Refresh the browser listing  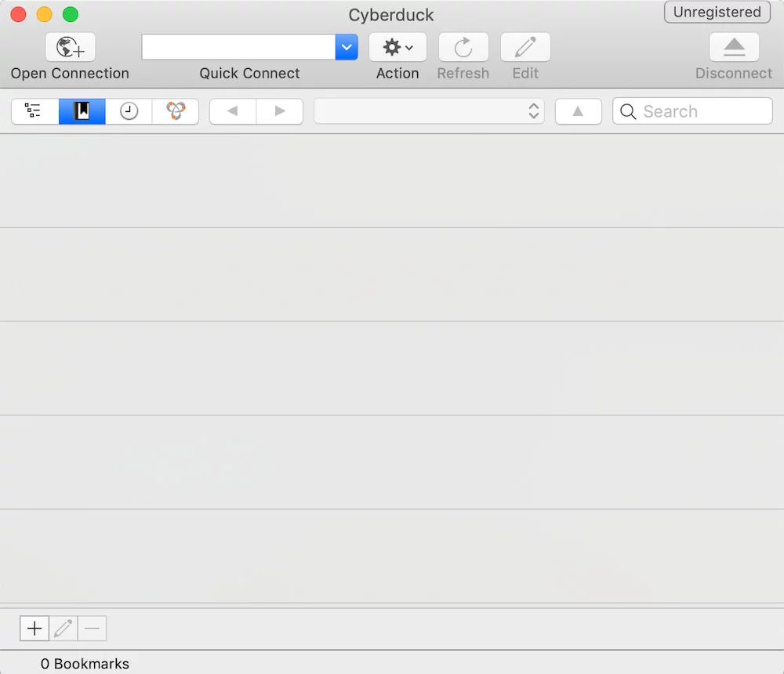pyautogui.click(x=463, y=47)
